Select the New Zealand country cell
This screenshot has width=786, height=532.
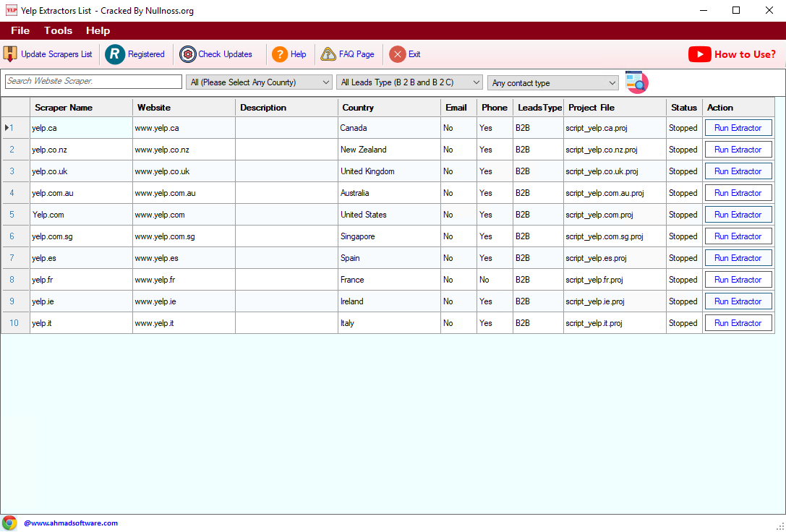390,150
